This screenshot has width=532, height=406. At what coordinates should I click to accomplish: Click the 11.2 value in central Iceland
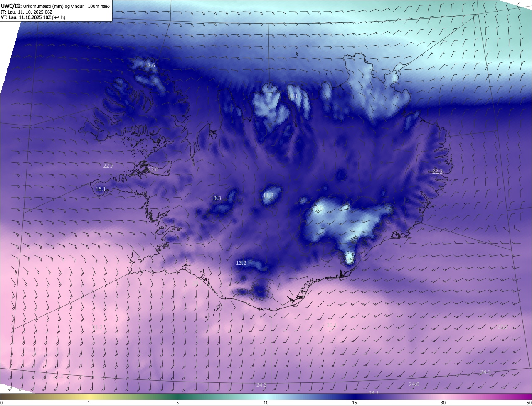tap(268, 195)
